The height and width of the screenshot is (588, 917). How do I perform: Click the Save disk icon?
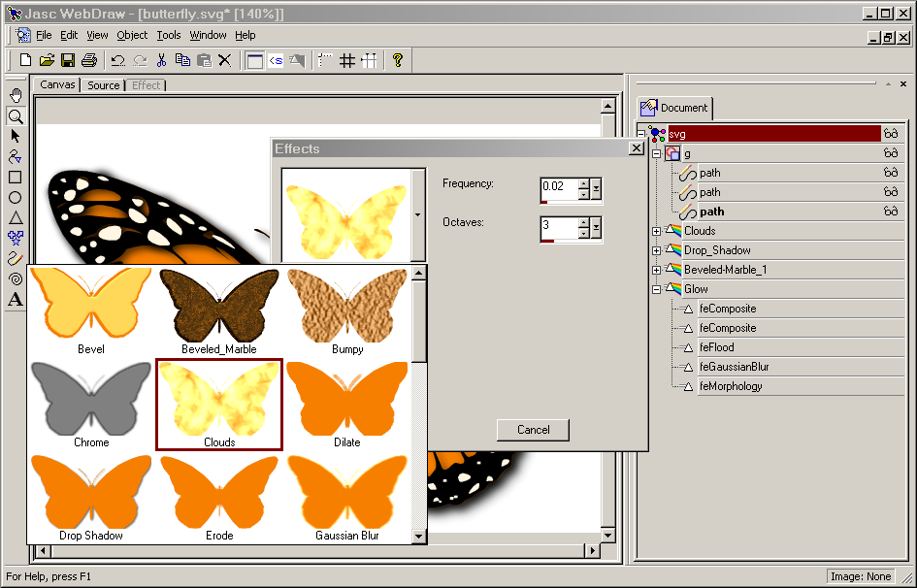pyautogui.click(x=68, y=60)
